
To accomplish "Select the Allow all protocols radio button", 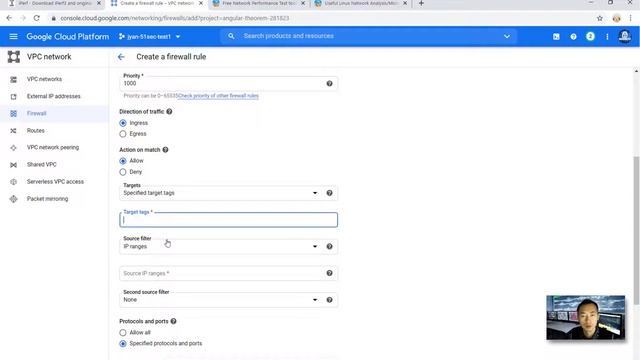I will point(123,333).
